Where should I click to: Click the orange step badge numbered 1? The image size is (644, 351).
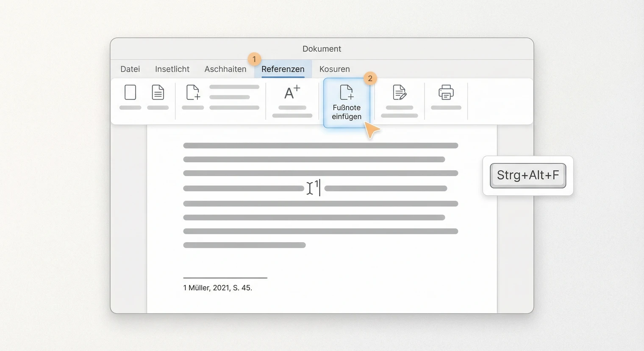pos(254,59)
